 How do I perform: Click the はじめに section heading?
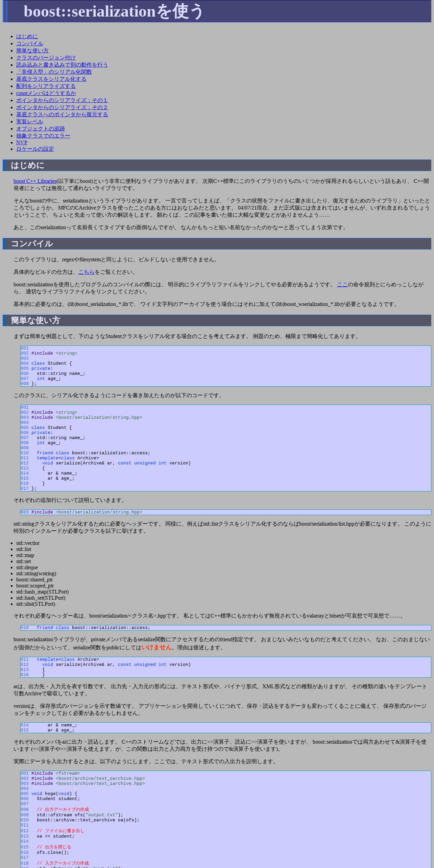click(x=217, y=165)
